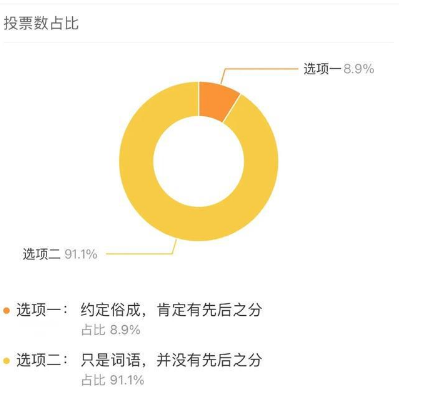This screenshot has height=414, width=422.
Task: Click the 选项一: legend label
Action: [x=42, y=310]
